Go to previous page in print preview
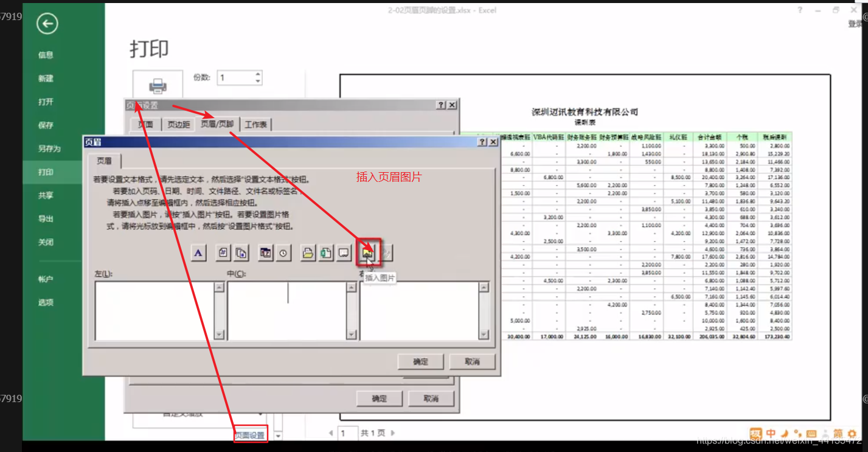The image size is (868, 452). [331, 433]
